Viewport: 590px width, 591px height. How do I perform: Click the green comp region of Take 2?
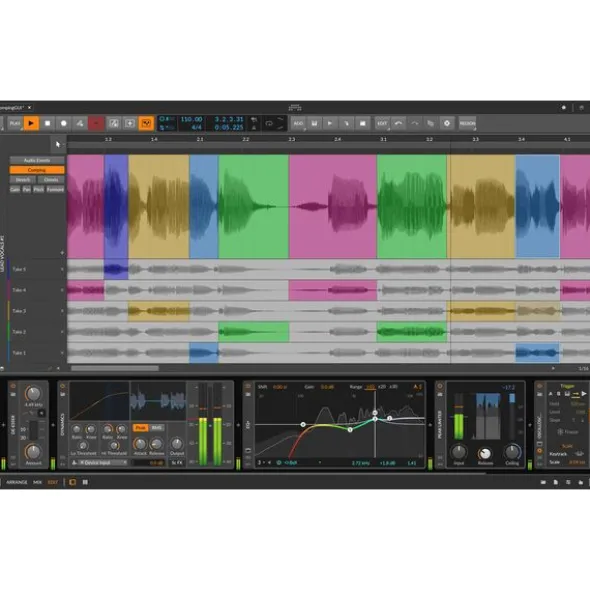[x=254, y=332]
